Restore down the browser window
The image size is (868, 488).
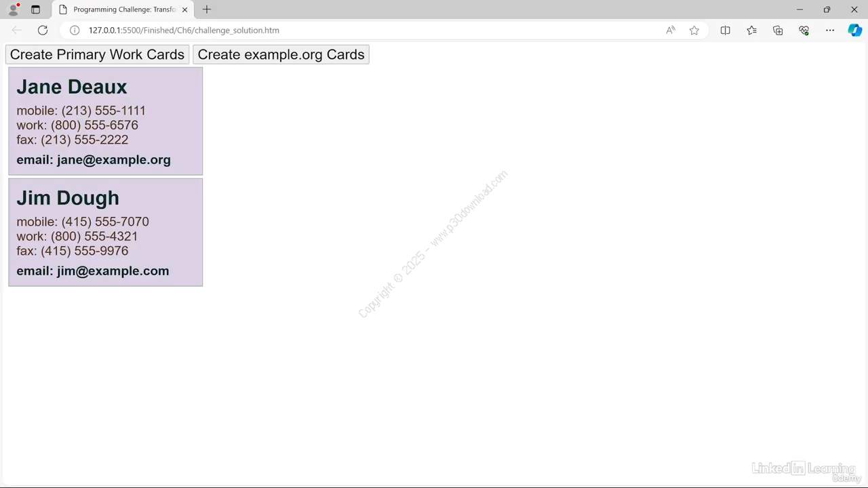827,9
